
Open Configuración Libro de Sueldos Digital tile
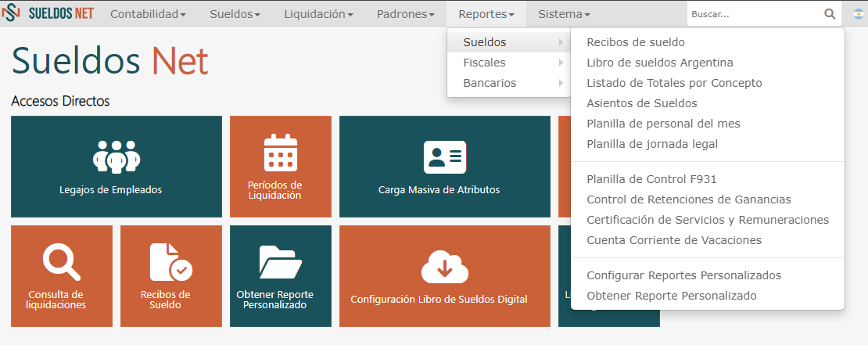coord(445,276)
